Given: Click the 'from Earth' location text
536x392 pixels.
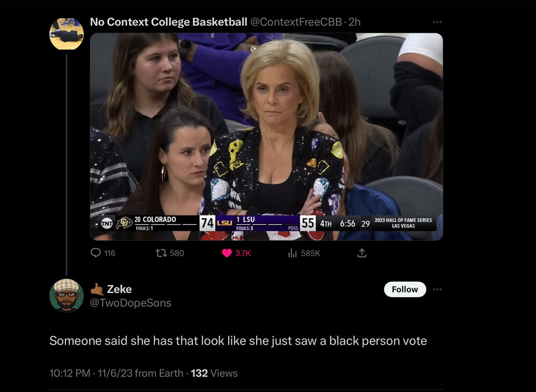Looking at the screenshot, I should 159,373.
